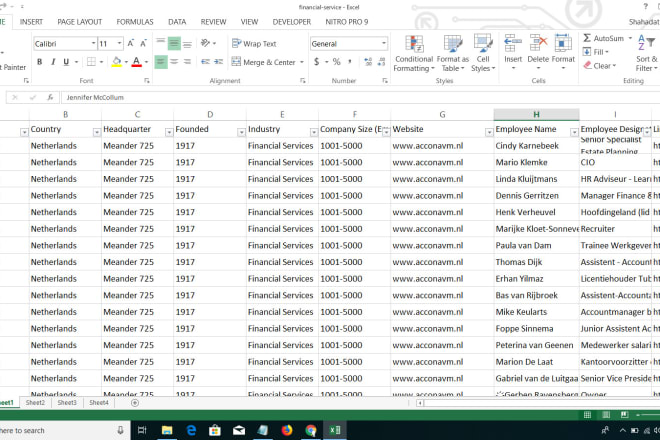Open the DATA tab
The image size is (660, 440).
(177, 22)
